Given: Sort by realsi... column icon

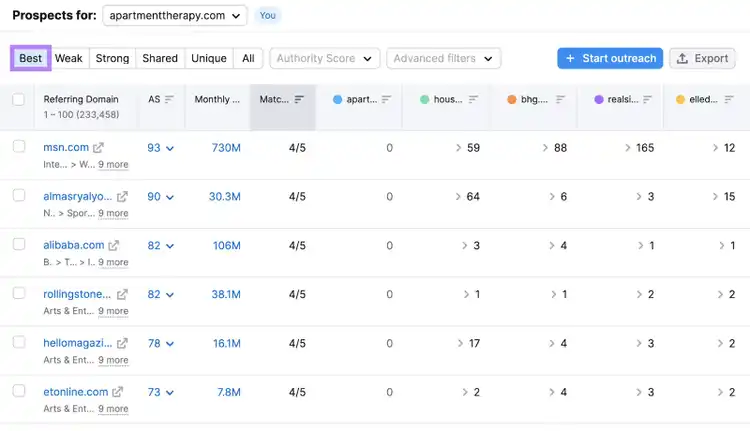Looking at the screenshot, I should tap(647, 99).
